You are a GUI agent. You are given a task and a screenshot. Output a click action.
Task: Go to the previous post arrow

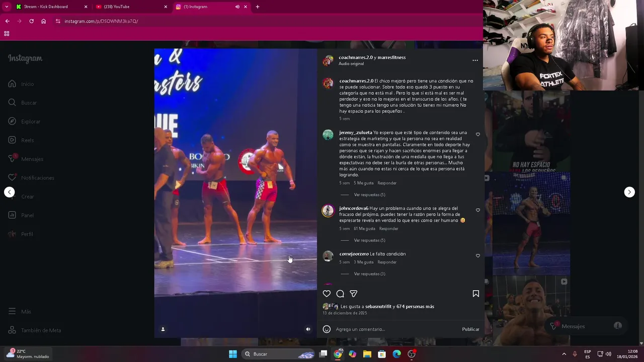[10, 192]
